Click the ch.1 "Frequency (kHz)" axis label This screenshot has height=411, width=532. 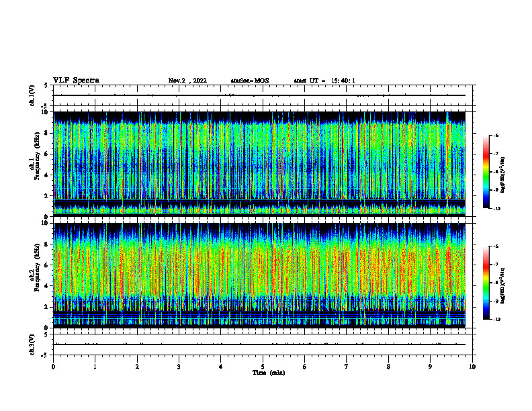pos(37,156)
